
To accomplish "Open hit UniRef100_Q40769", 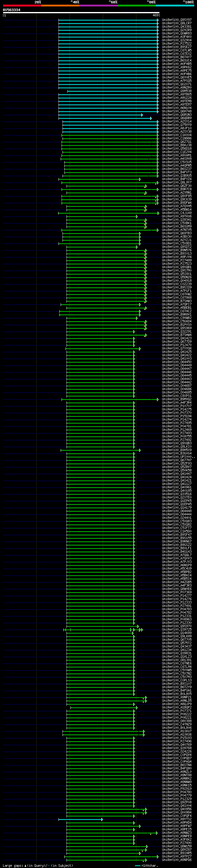I will (x=177, y=744).
